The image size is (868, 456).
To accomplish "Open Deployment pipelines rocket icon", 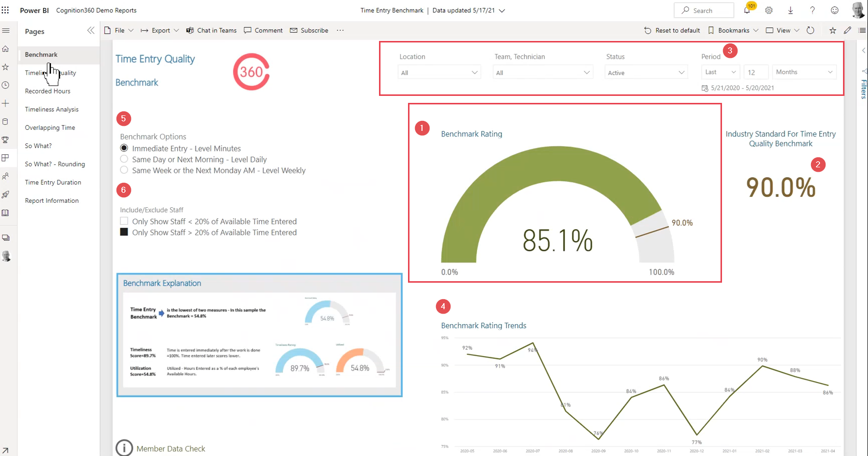I will click(6, 194).
